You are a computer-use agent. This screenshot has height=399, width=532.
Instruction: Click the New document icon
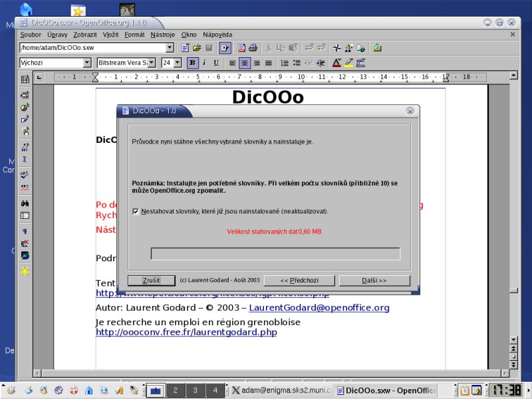[186, 48]
